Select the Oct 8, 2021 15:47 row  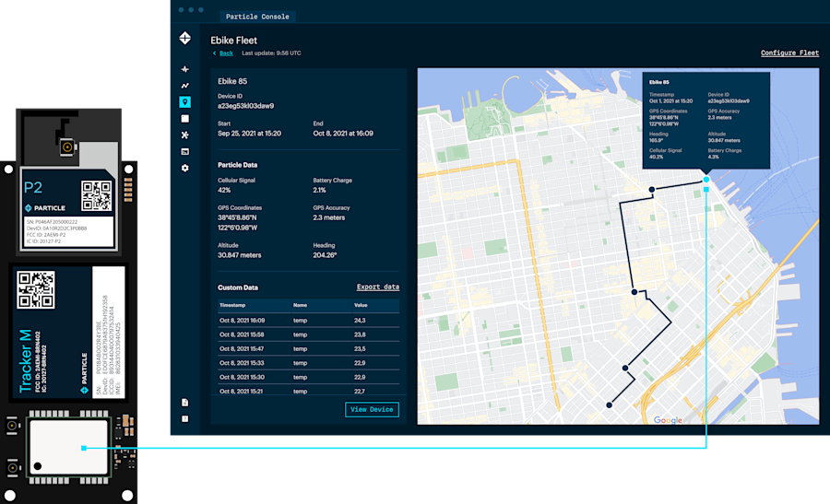click(309, 349)
